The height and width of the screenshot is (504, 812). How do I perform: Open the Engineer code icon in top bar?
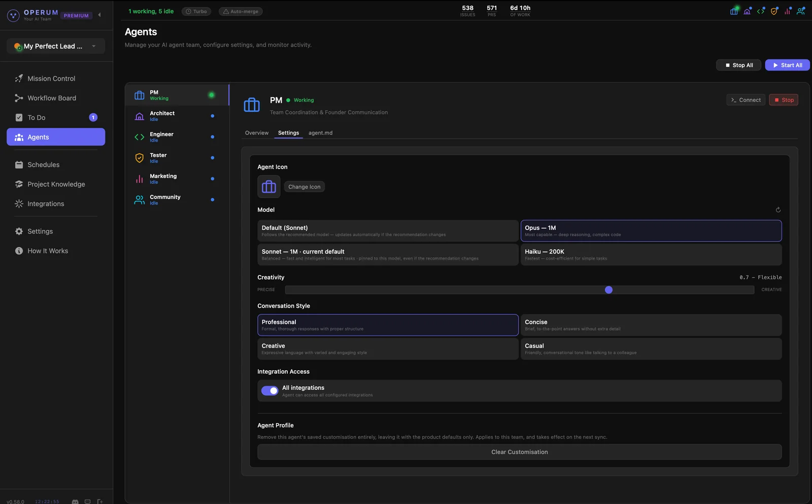pyautogui.click(x=761, y=11)
